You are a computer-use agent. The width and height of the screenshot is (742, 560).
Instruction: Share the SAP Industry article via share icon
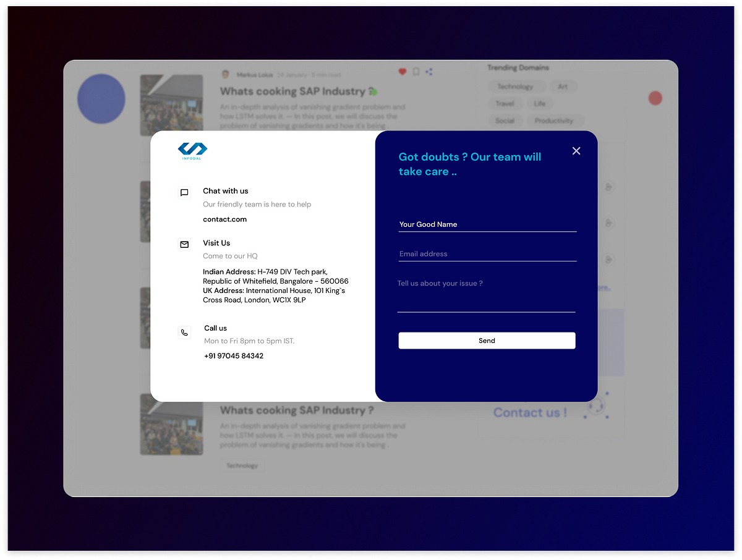tap(429, 71)
